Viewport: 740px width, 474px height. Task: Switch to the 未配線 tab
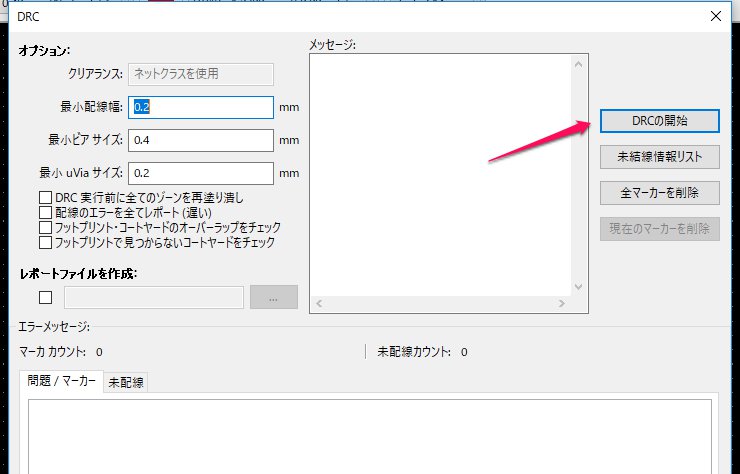125,382
